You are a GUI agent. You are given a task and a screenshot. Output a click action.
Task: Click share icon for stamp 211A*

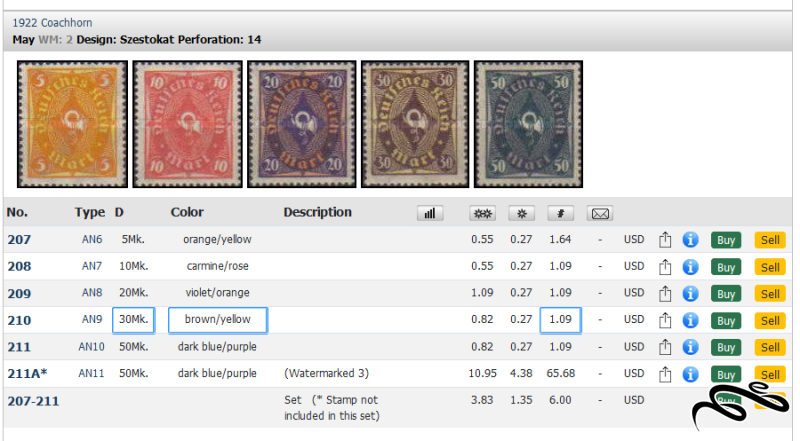coord(665,374)
